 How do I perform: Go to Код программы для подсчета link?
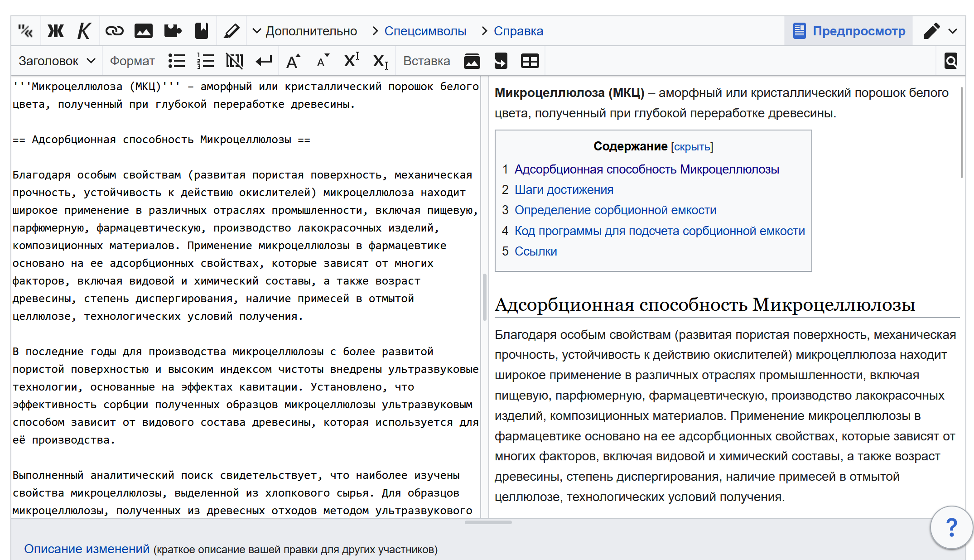[x=660, y=231]
